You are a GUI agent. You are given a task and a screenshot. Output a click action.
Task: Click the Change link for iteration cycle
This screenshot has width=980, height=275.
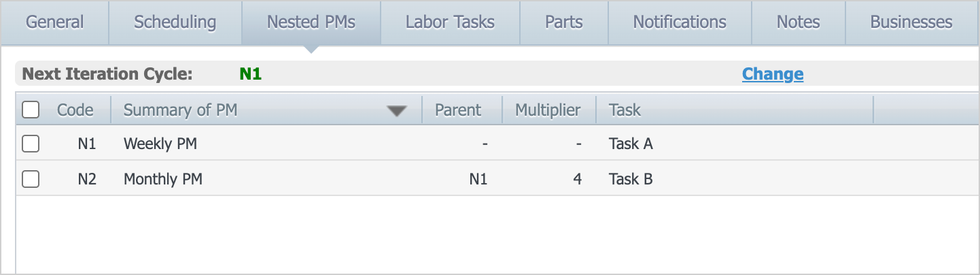click(772, 74)
